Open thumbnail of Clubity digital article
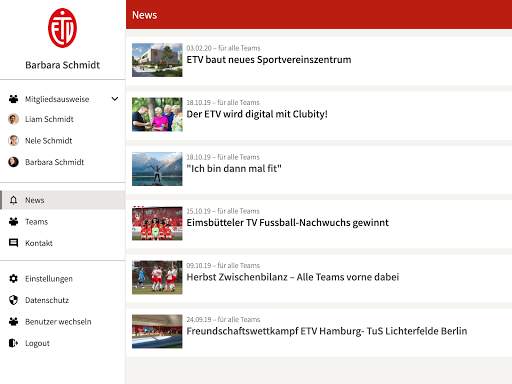The width and height of the screenshot is (512, 384). pos(157,114)
